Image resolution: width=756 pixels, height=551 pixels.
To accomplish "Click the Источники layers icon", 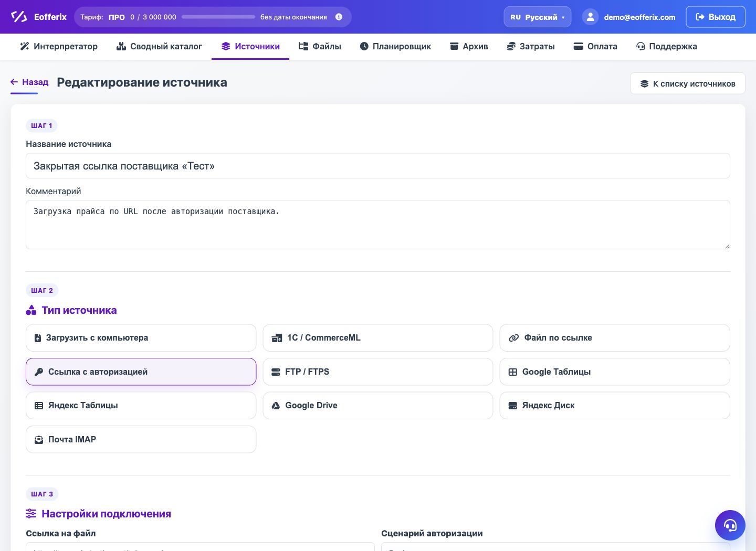I will tap(226, 46).
